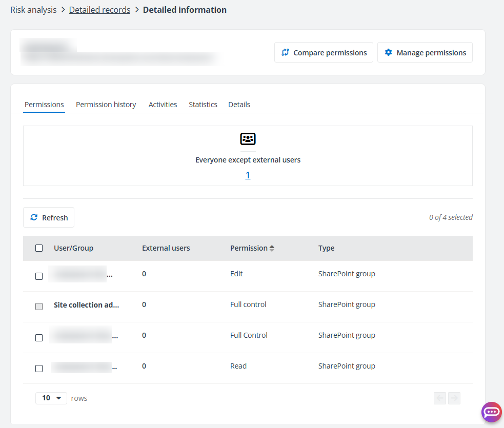
Task: Navigate back to Detailed records breadcrumb
Action: [99, 10]
